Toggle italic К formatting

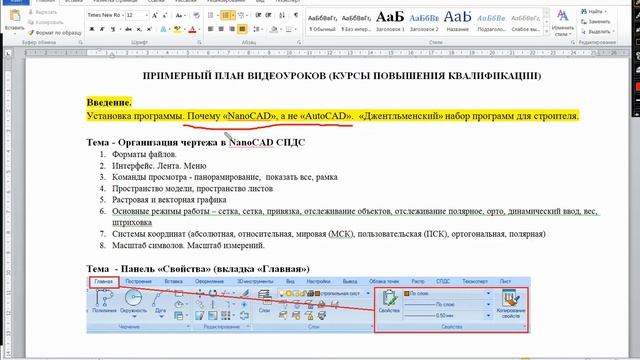102,29
